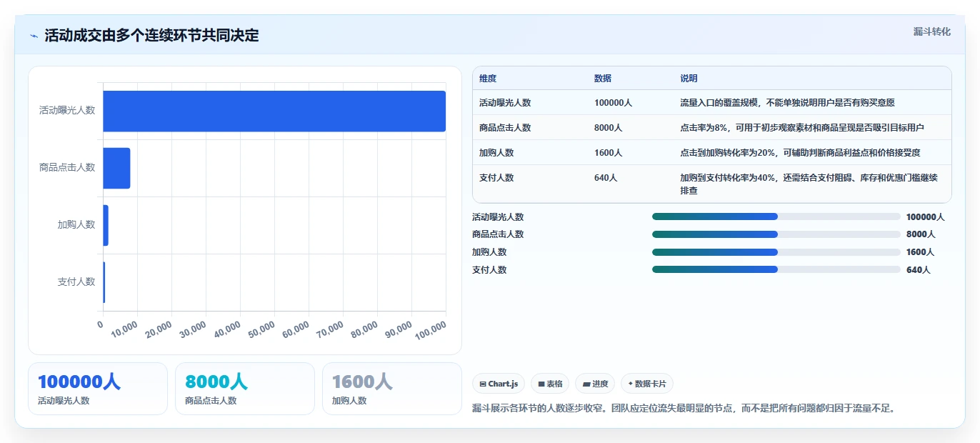Click the 30,000 tick on the chart x-axis
The image size is (980, 443).
[193, 329]
